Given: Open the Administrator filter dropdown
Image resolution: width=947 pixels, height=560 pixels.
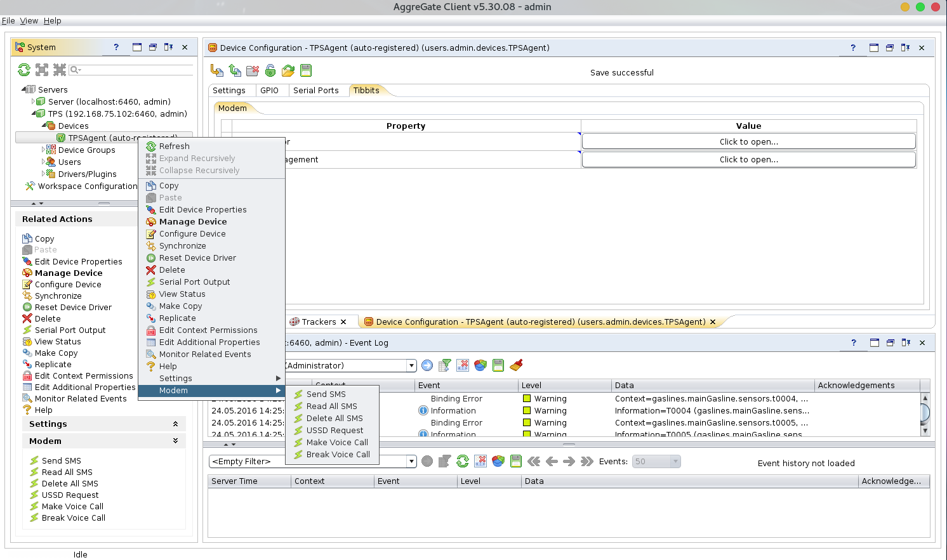Looking at the screenshot, I should pos(411,365).
